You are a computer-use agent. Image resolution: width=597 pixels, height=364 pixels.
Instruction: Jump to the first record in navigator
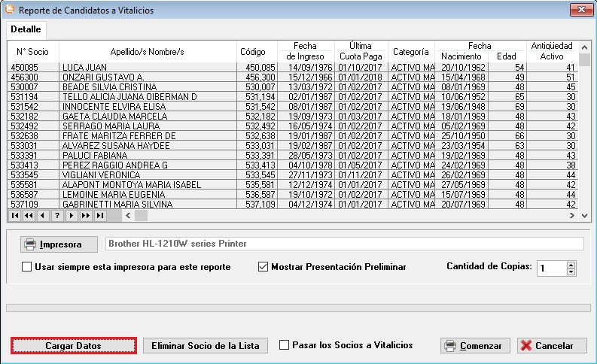(x=14, y=215)
